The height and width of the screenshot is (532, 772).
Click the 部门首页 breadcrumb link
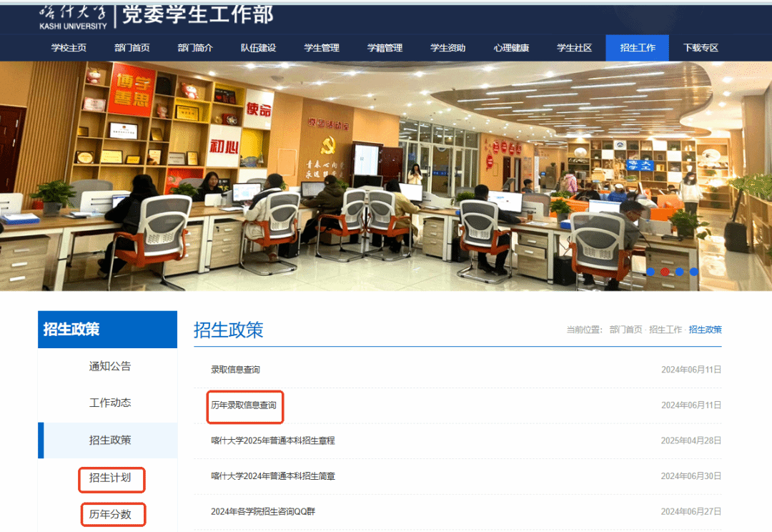click(x=625, y=330)
